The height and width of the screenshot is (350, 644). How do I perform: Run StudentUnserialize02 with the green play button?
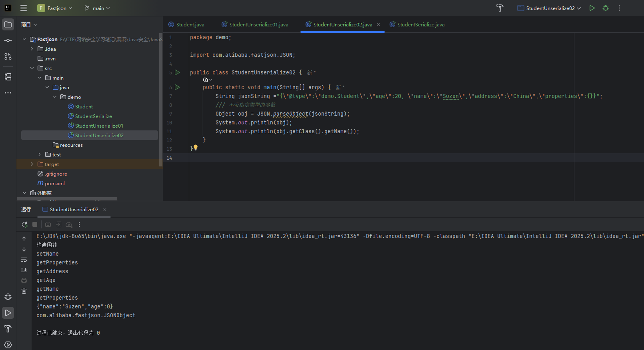[x=592, y=8]
